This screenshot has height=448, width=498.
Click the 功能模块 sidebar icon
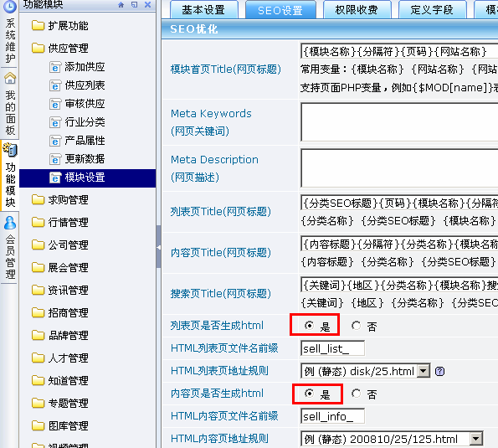coord(10,150)
